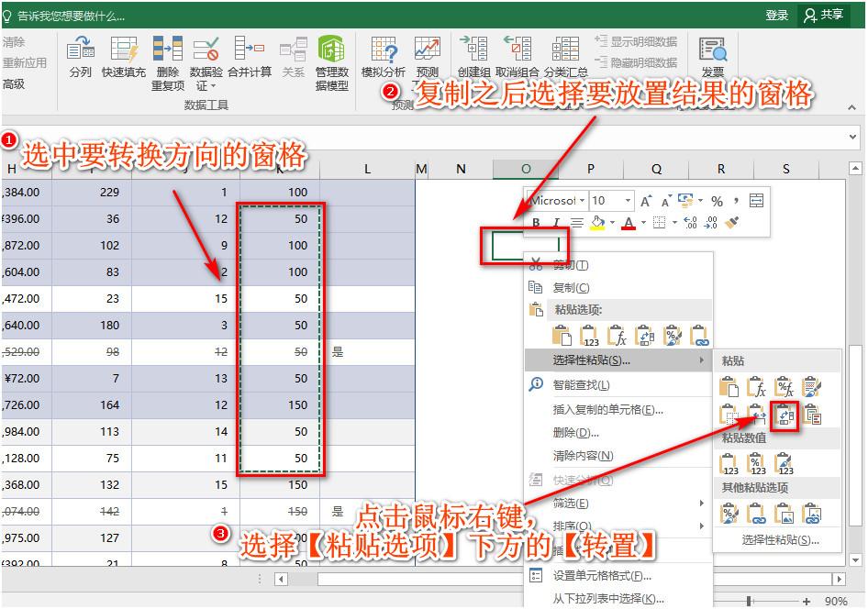Click the 分类汇总 subtotal icon
This screenshot has height=609, width=868.
(x=565, y=48)
